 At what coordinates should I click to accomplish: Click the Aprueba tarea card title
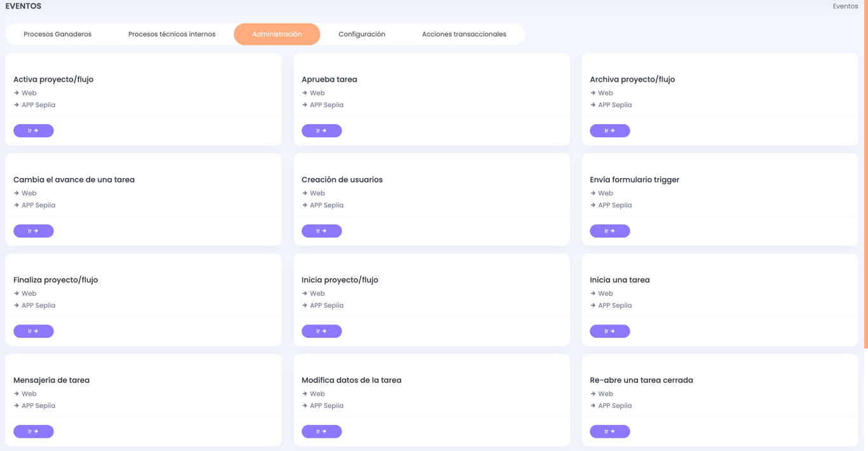[329, 80]
